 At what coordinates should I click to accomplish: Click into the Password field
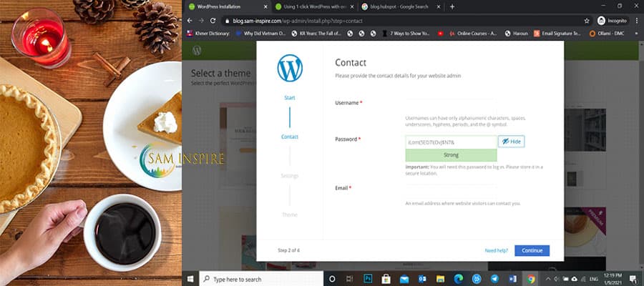coord(451,142)
